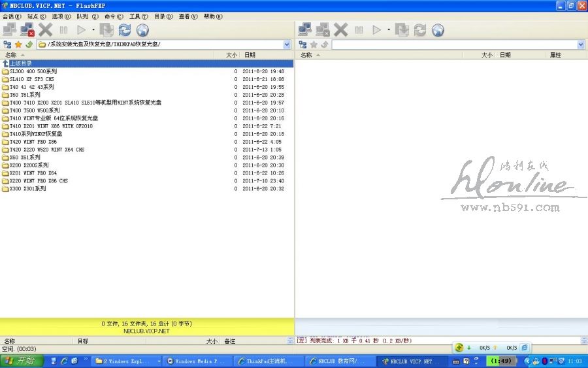The image size is (588, 368).
Task: Open the 站点 (Sites) menu
Action: [37, 16]
